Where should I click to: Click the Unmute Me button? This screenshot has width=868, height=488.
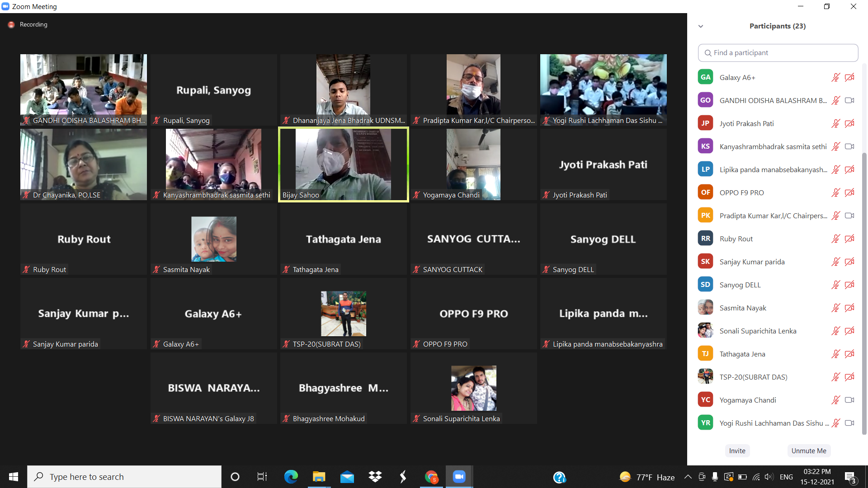click(808, 450)
